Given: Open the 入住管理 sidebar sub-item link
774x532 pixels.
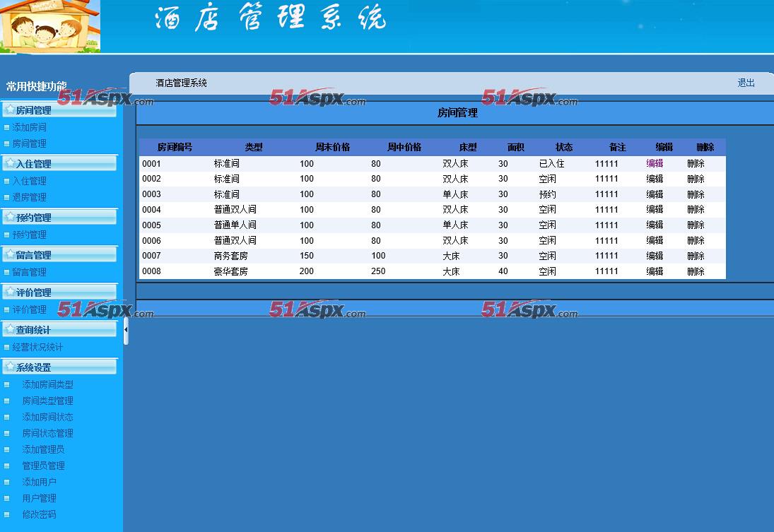Looking at the screenshot, I should 29,181.
